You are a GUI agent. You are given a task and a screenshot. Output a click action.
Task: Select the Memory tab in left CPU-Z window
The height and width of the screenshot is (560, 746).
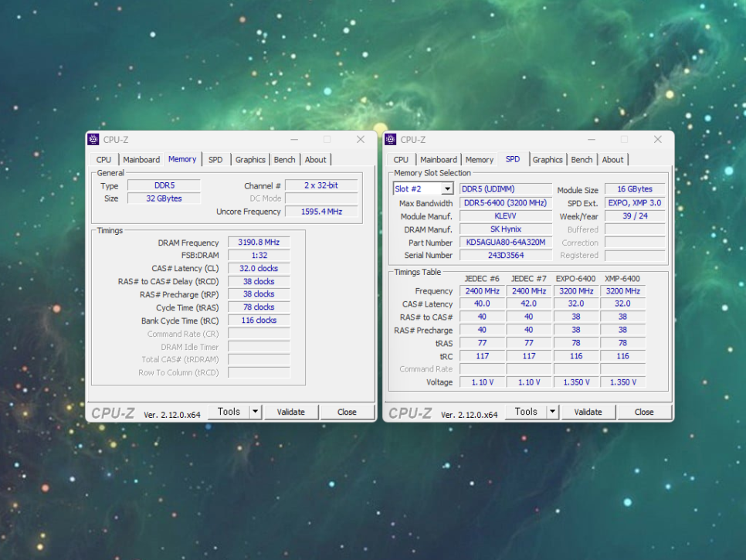(x=182, y=159)
